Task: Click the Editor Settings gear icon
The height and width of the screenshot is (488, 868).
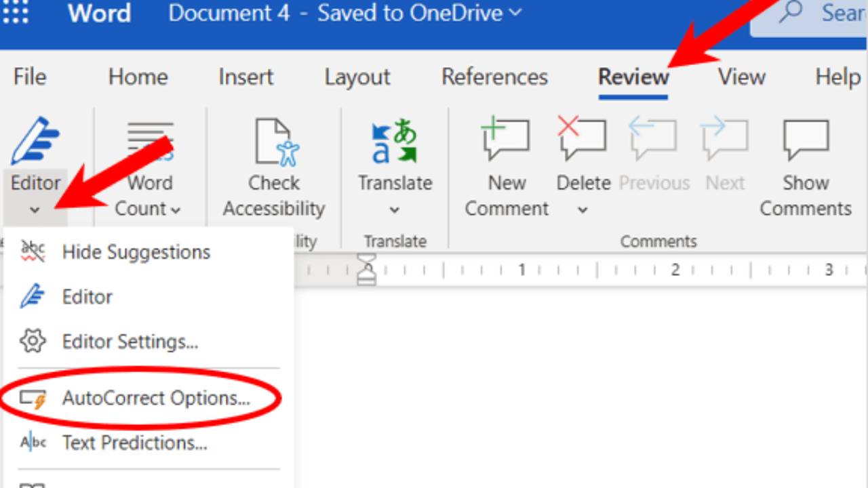Action: tap(33, 341)
